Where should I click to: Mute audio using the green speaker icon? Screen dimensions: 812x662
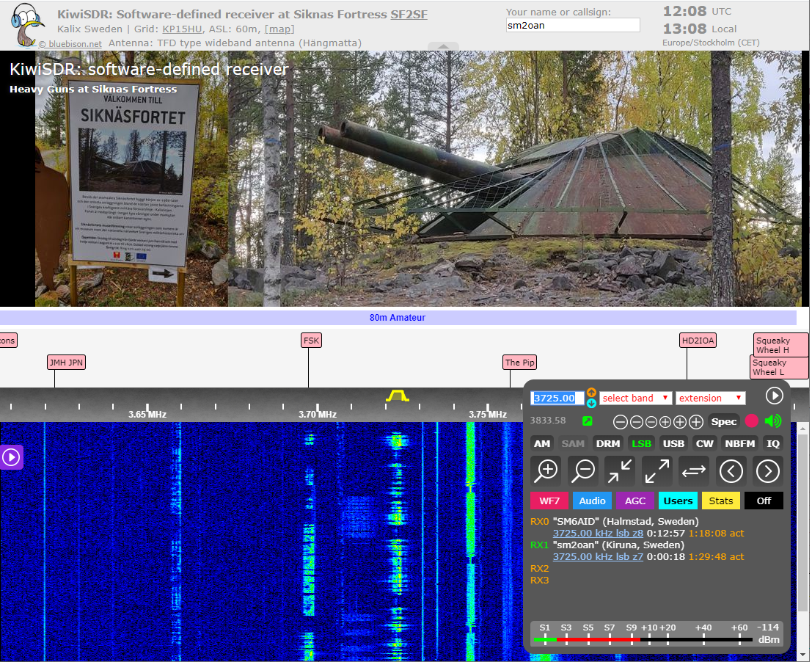pyautogui.click(x=773, y=421)
